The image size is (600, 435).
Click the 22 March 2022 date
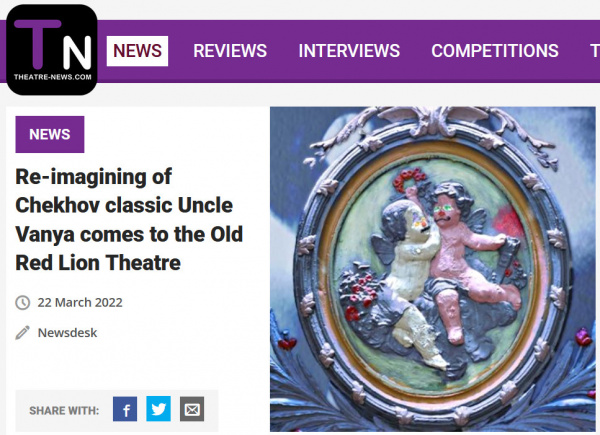pos(80,302)
